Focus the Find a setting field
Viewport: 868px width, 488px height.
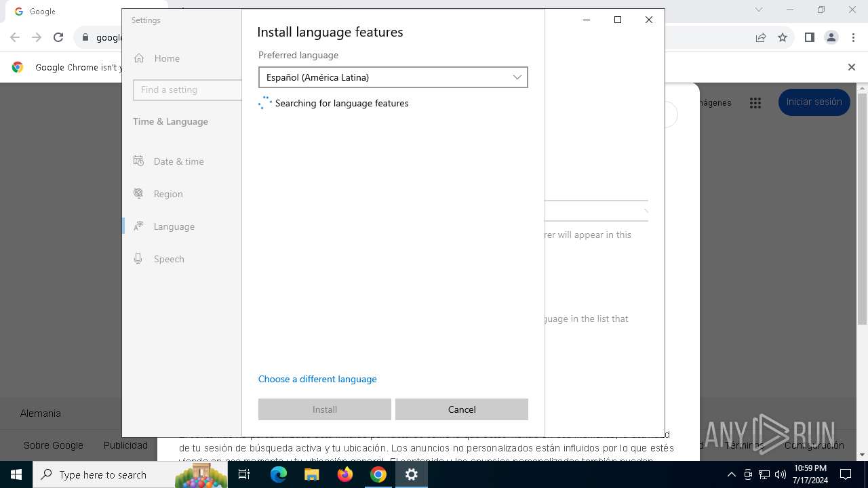[x=187, y=89]
